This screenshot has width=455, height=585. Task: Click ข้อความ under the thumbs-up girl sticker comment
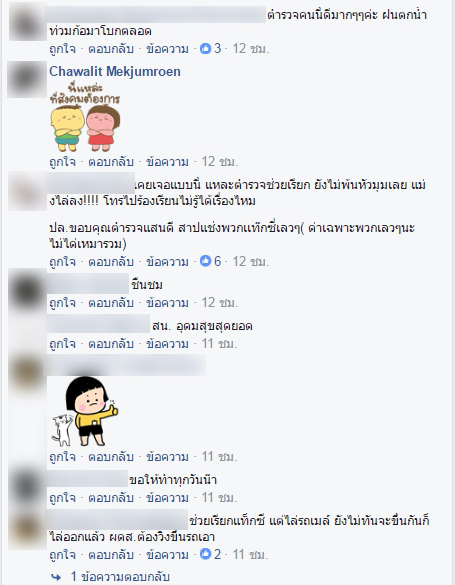(167, 457)
